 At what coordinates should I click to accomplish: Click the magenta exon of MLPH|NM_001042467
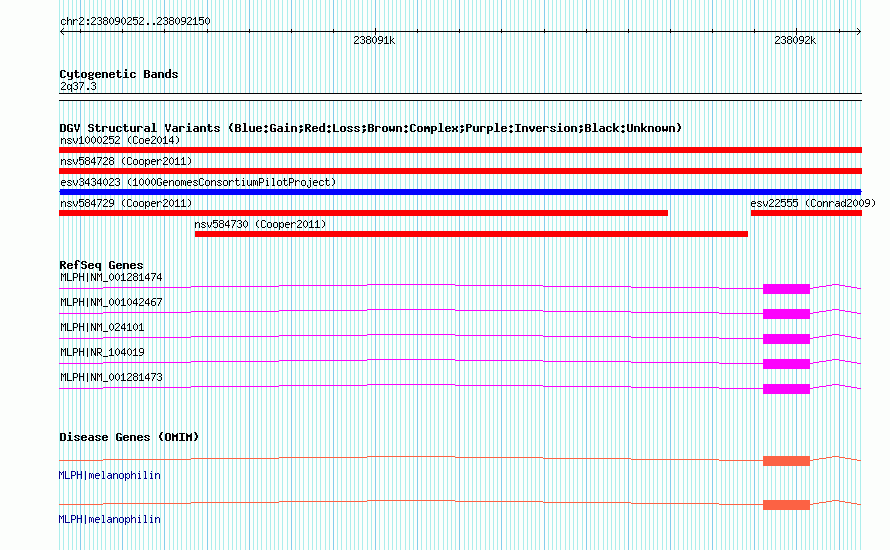coord(786,314)
